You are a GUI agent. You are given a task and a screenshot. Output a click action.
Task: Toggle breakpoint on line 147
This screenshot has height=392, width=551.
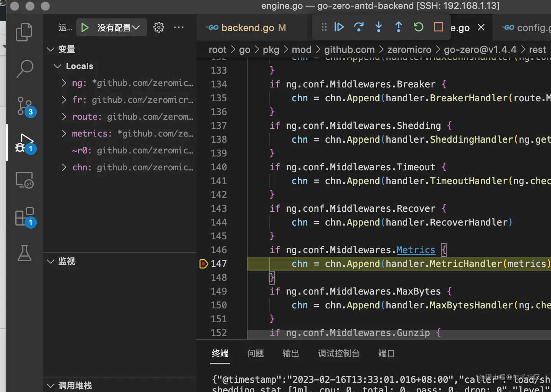point(204,264)
